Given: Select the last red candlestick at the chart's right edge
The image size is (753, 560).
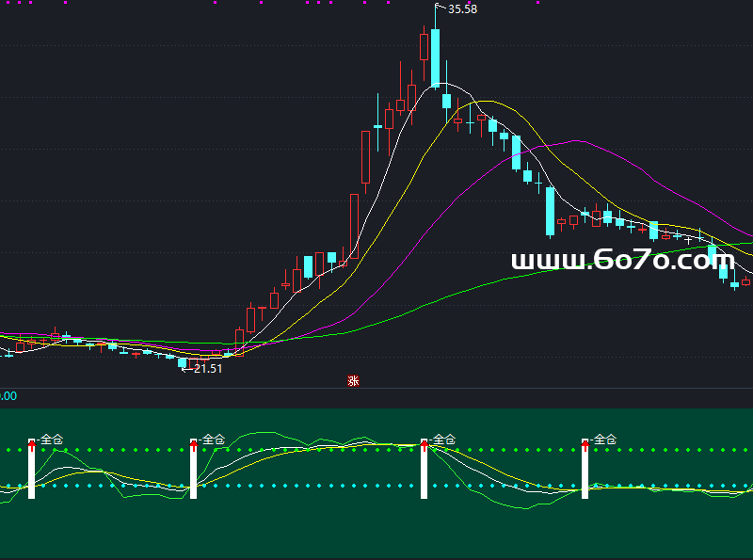Looking at the screenshot, I should coord(746,280).
